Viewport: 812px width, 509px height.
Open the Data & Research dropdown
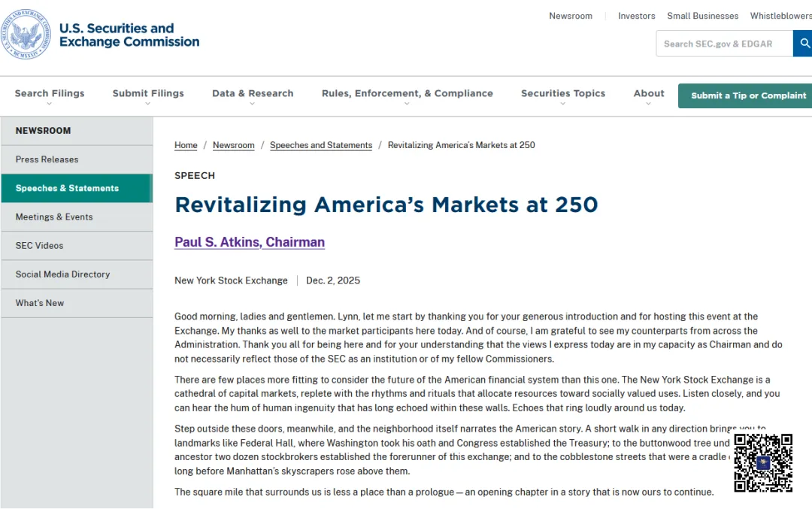[x=253, y=94]
